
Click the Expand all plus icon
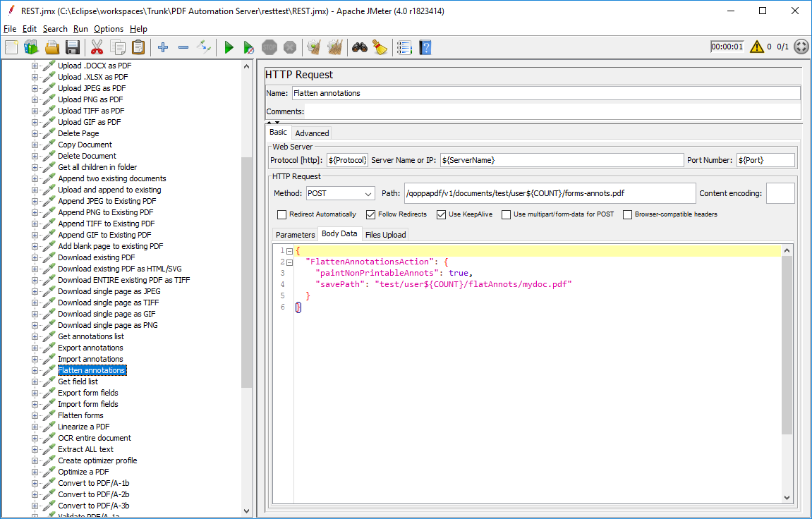163,48
